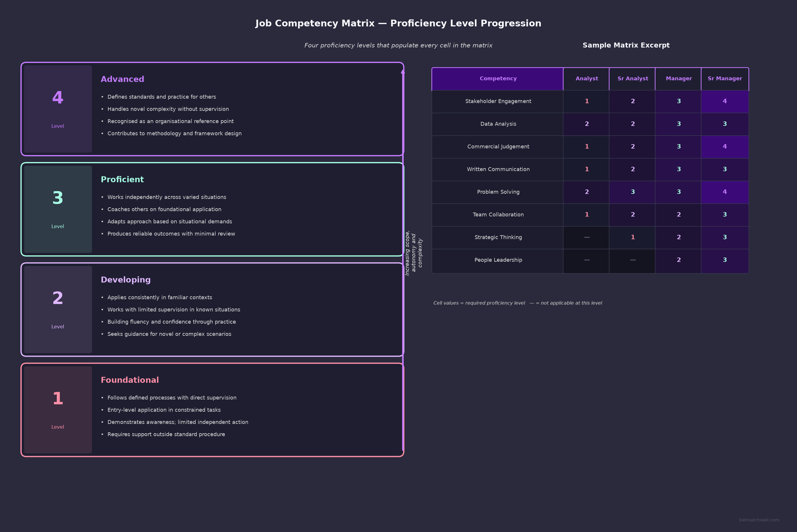Click Strategic Thinking Sr Analyst cell showing 1
Image resolution: width=797 pixels, height=532 pixels.
pyautogui.click(x=632, y=238)
